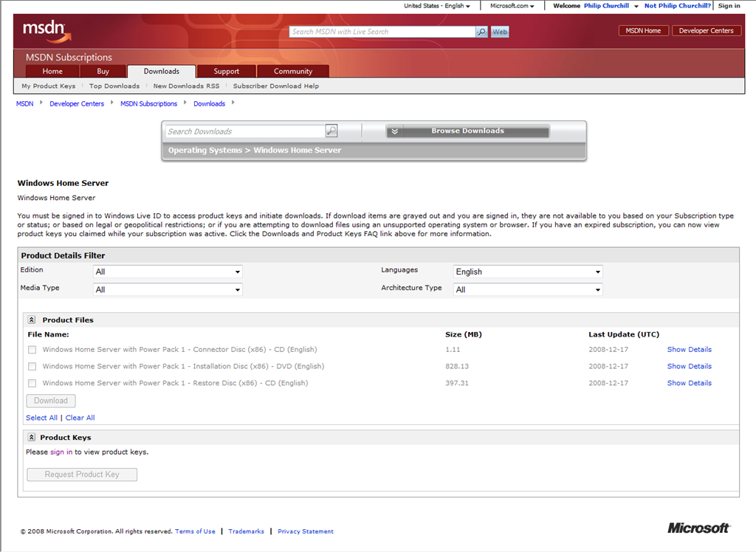Click the Downloads breadcrumb link
The image size is (756, 552).
coord(209,103)
